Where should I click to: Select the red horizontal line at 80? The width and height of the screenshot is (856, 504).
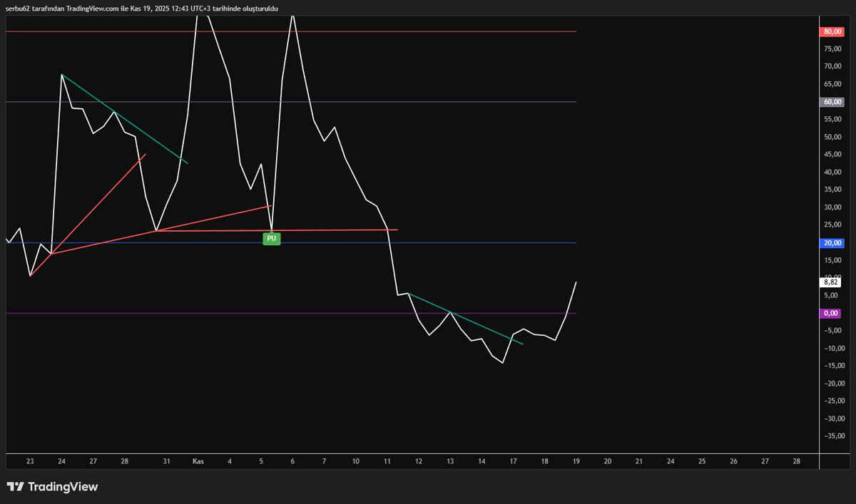coord(291,31)
